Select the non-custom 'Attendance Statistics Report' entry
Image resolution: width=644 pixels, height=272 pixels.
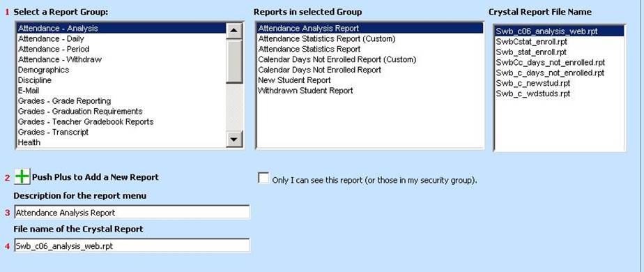[x=369, y=49]
